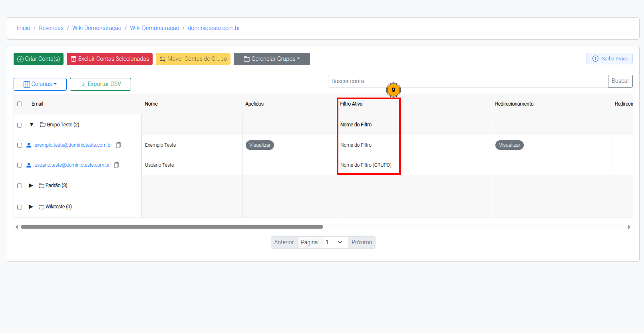Click Excluir Contas Selecionadas button
This screenshot has width=644, height=333.
pos(109,59)
